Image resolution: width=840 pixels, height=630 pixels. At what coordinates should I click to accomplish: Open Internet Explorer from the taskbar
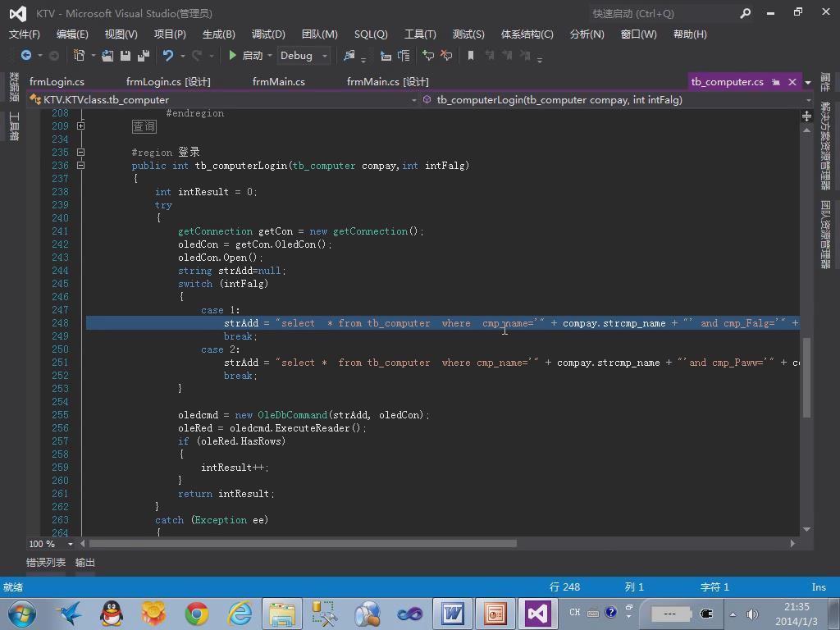pyautogui.click(x=240, y=614)
